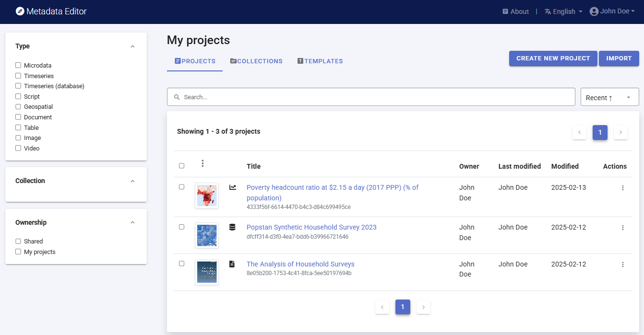
Task: Click the document icon beside Analysis of Household Surveys
Action: [232, 264]
